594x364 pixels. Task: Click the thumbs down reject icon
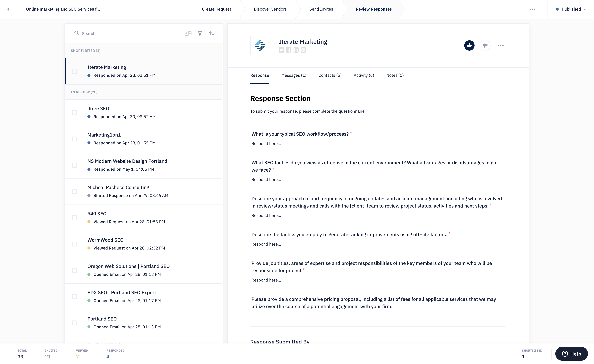(x=485, y=45)
